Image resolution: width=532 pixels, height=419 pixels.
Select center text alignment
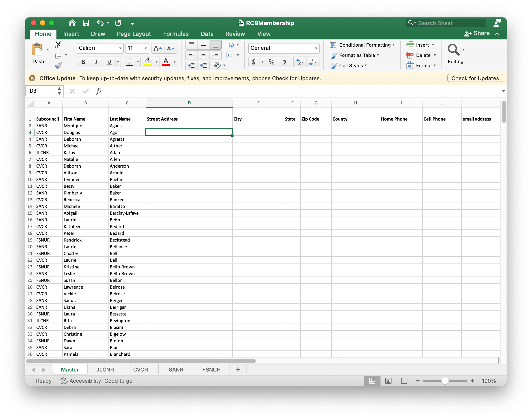point(203,55)
